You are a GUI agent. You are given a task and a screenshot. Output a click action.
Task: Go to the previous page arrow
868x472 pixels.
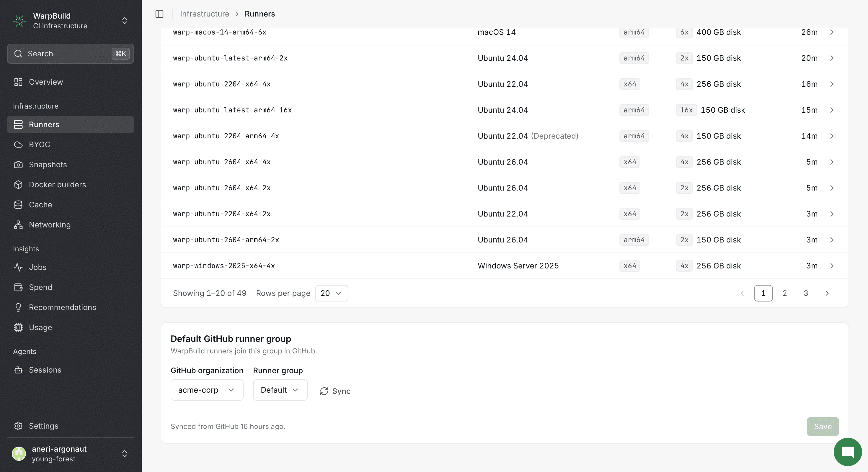(742, 293)
